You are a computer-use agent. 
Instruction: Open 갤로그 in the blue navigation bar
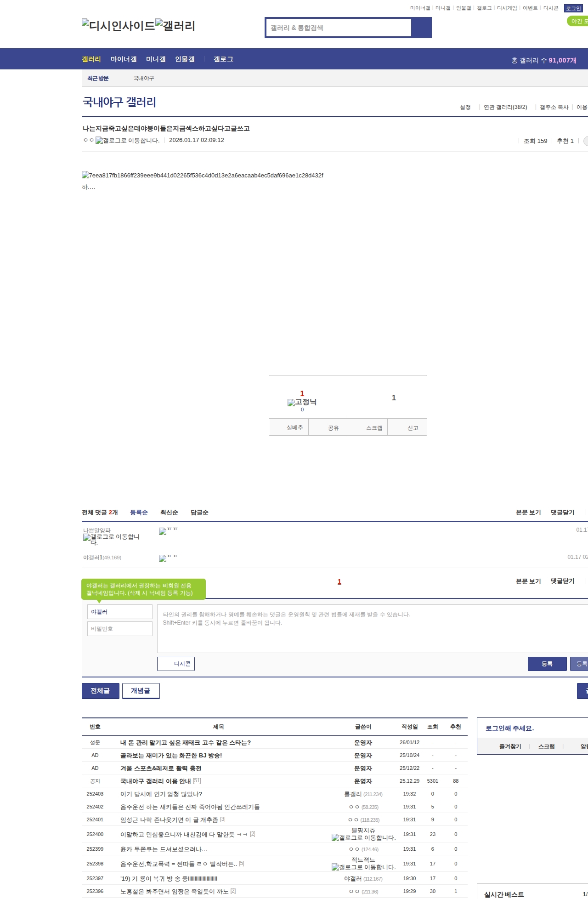pos(223,59)
